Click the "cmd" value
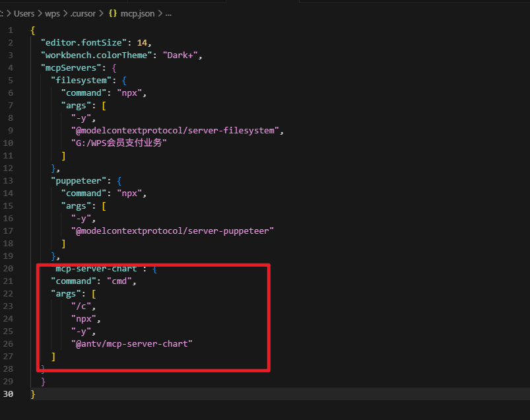The image size is (530, 420). [x=119, y=281]
